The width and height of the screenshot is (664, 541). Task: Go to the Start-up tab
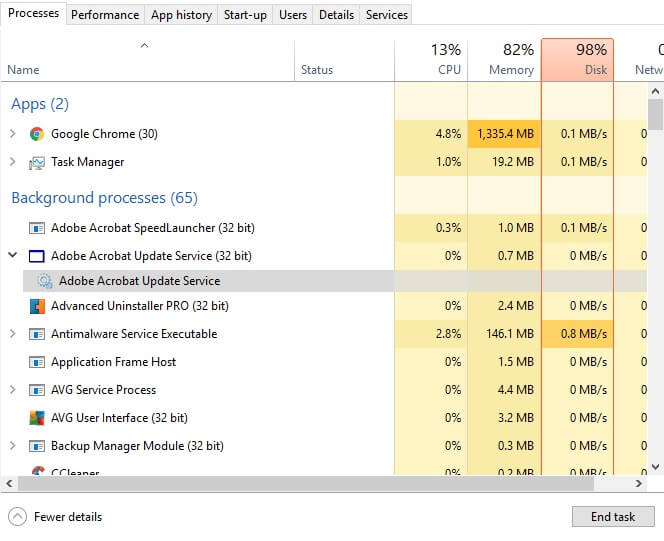tap(245, 15)
